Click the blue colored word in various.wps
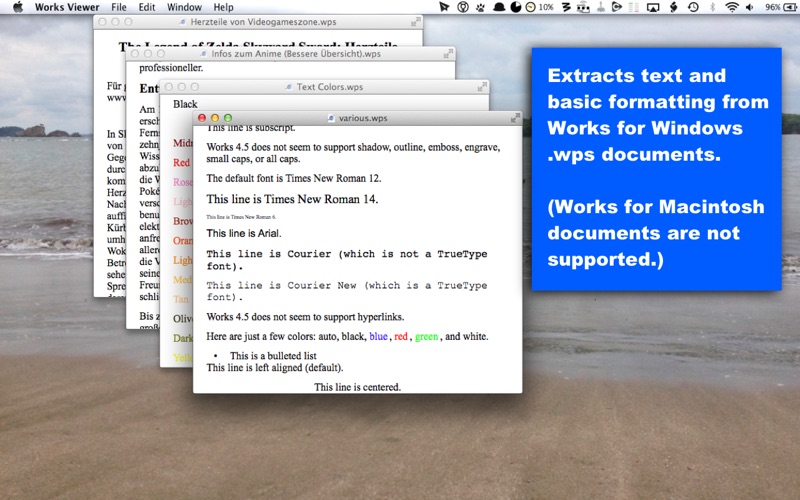This screenshot has height=500, width=800. tap(379, 336)
